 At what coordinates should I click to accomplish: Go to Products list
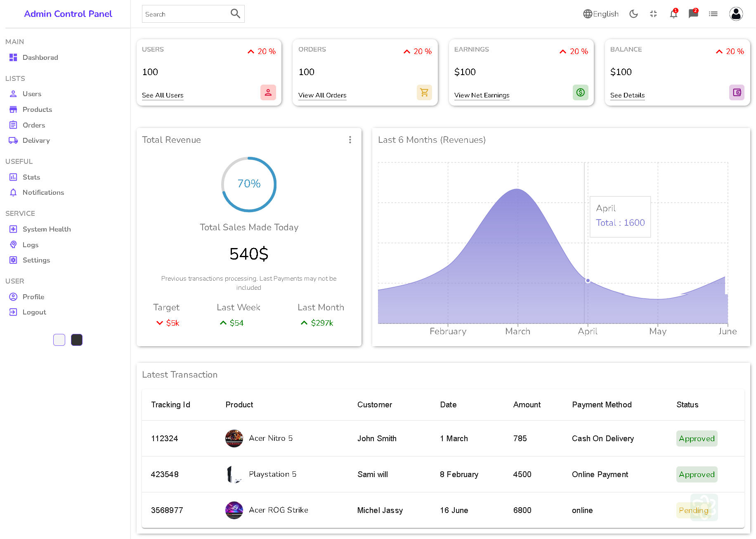[x=37, y=109]
